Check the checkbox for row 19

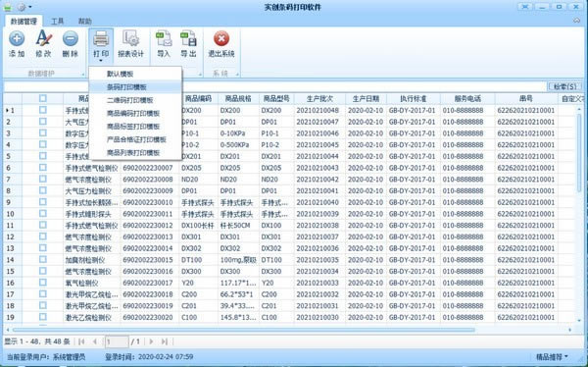coord(43,317)
